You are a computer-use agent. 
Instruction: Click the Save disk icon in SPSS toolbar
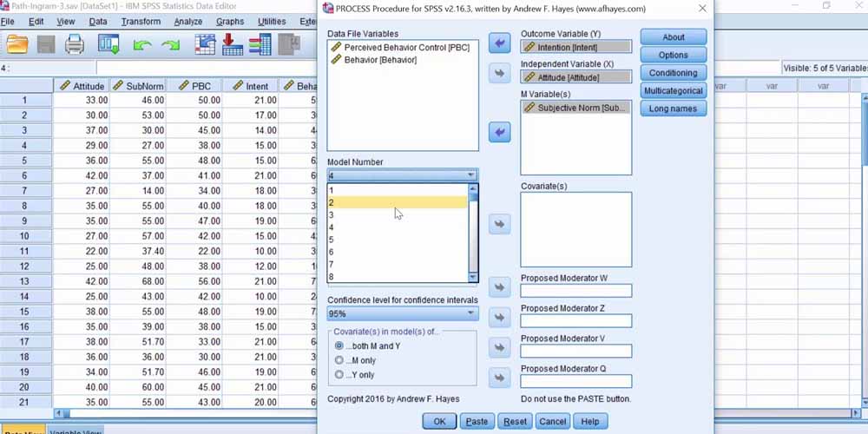pyautogui.click(x=47, y=44)
